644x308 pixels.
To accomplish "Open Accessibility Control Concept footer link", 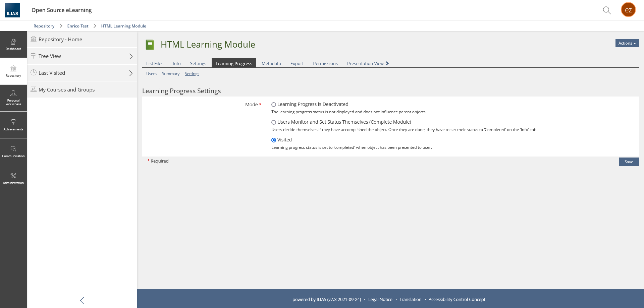I will (457, 300).
